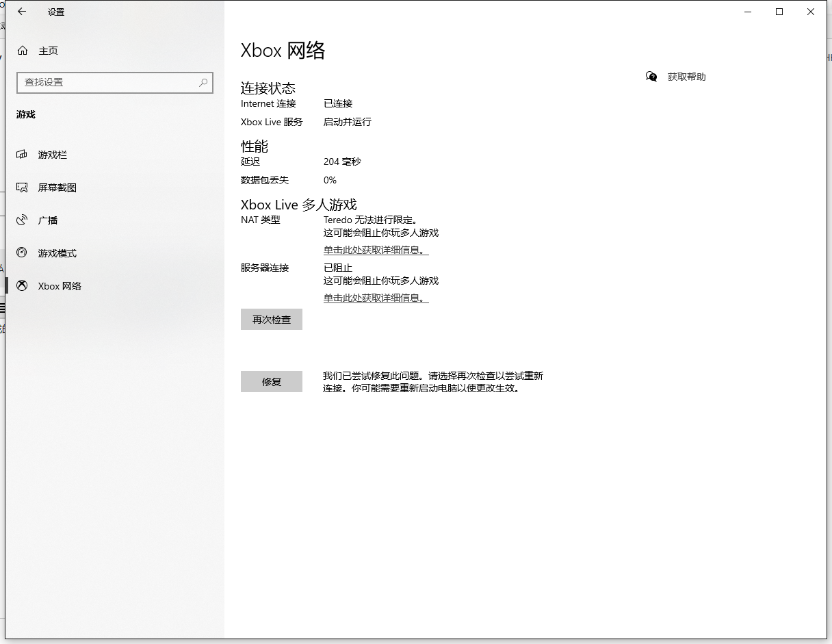The height and width of the screenshot is (644, 832).
Task: Select the 游戏模式 icon
Action: coord(22,253)
